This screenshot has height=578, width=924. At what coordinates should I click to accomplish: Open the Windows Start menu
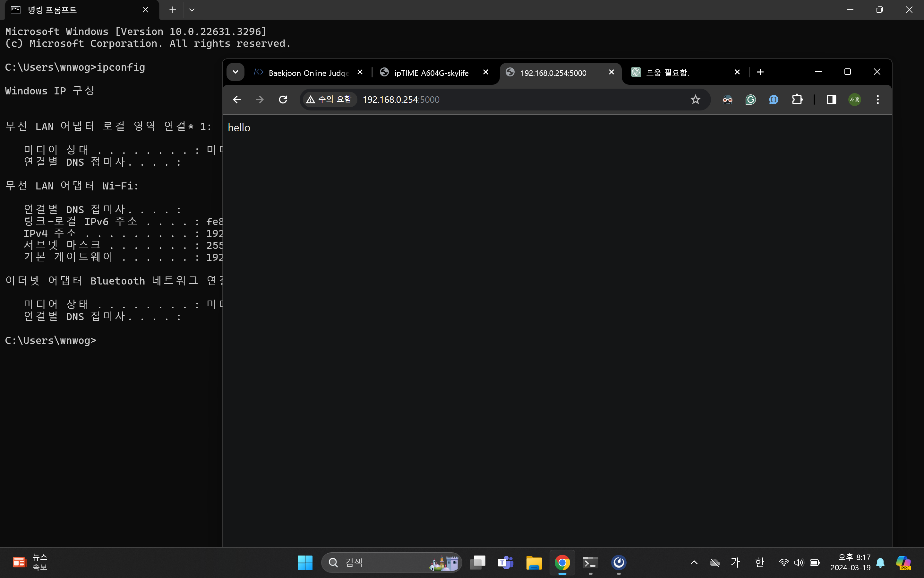pyautogui.click(x=305, y=563)
